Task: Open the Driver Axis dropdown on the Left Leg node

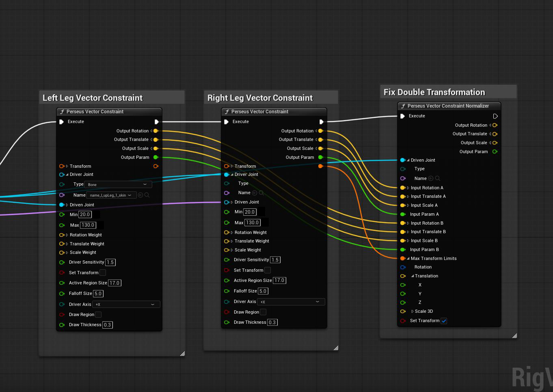Action: 126,304
